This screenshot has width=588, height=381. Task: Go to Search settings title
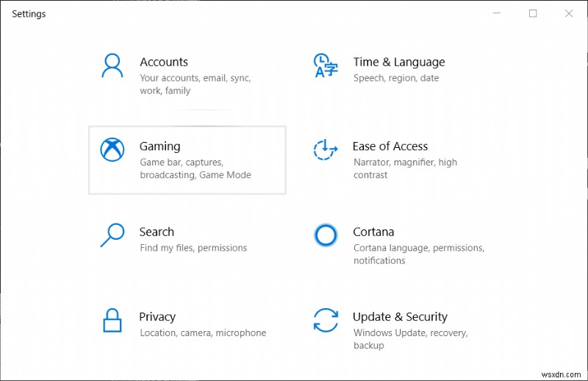pos(157,232)
